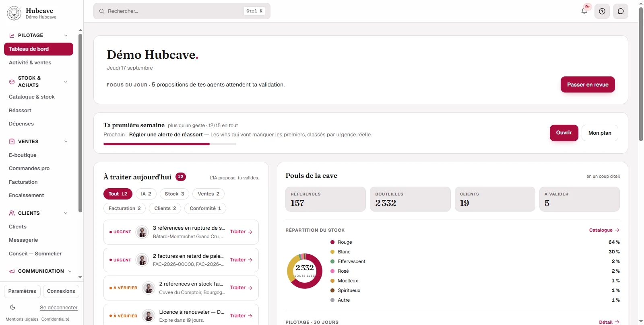Image resolution: width=644 pixels, height=325 pixels.
Task: Click the Pilotage chart icon
Action: [x=12, y=35]
